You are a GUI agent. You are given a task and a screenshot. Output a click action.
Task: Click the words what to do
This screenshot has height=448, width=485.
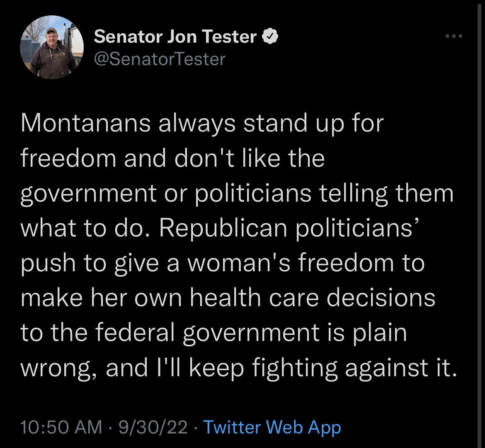click(x=85, y=229)
